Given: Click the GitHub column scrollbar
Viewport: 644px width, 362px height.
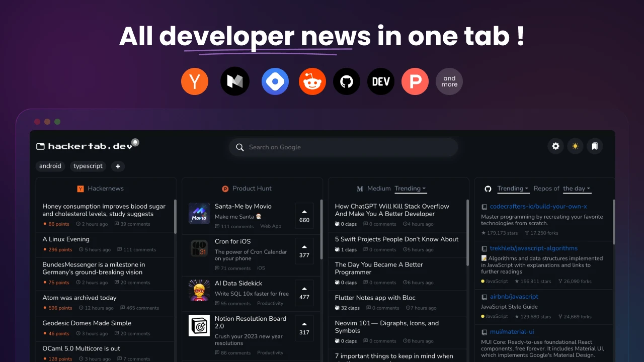Looking at the screenshot, I should [613, 221].
